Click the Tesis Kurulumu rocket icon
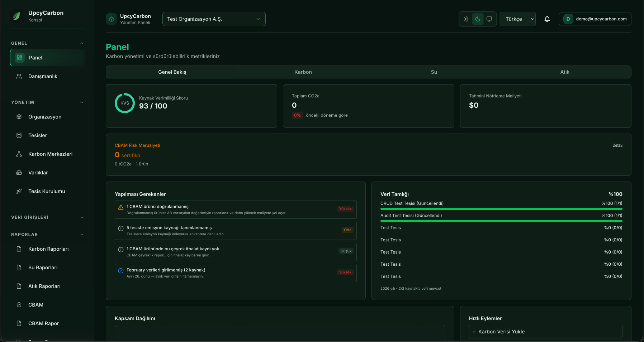 pyautogui.click(x=19, y=191)
